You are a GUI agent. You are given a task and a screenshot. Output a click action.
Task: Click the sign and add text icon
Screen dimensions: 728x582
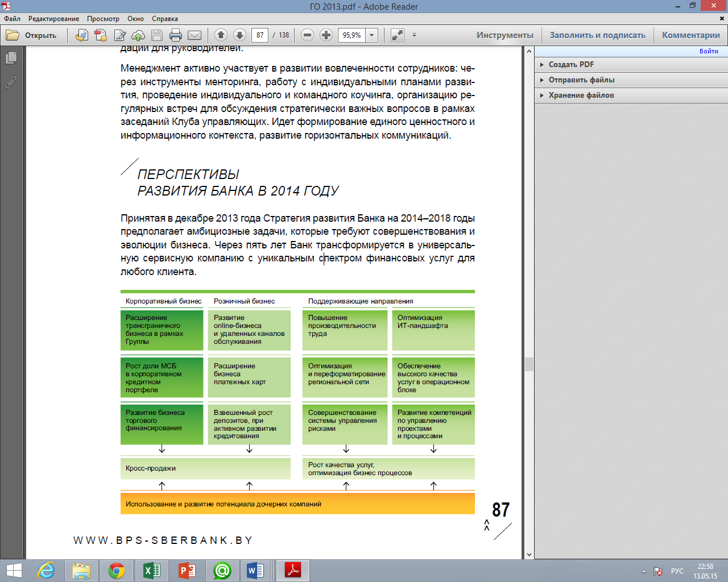[x=120, y=35]
